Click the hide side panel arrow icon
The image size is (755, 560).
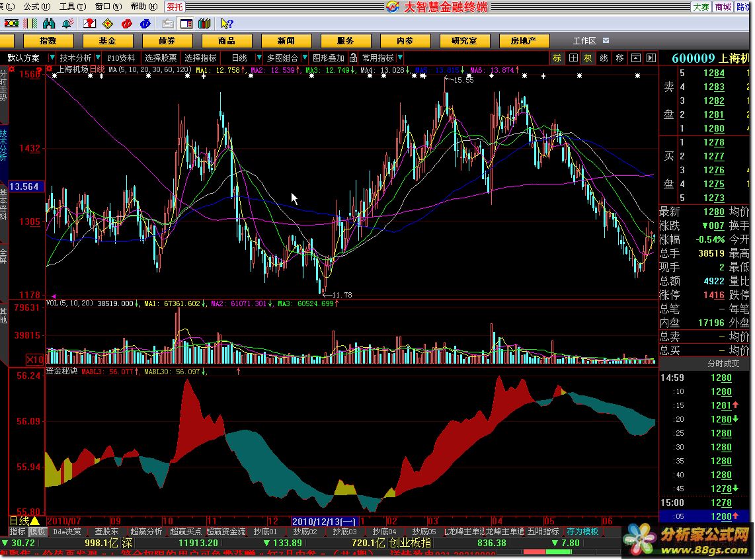651,58
